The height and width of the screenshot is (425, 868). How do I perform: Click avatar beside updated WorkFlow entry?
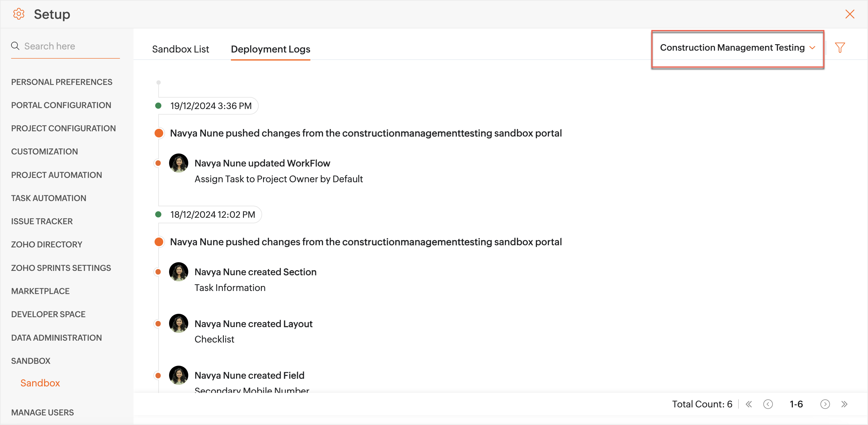click(x=179, y=163)
